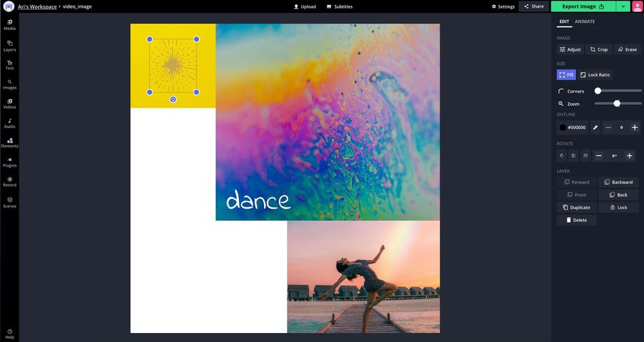The width and height of the screenshot is (644, 342).
Task: Click the Export Image button
Action: pos(583,6)
